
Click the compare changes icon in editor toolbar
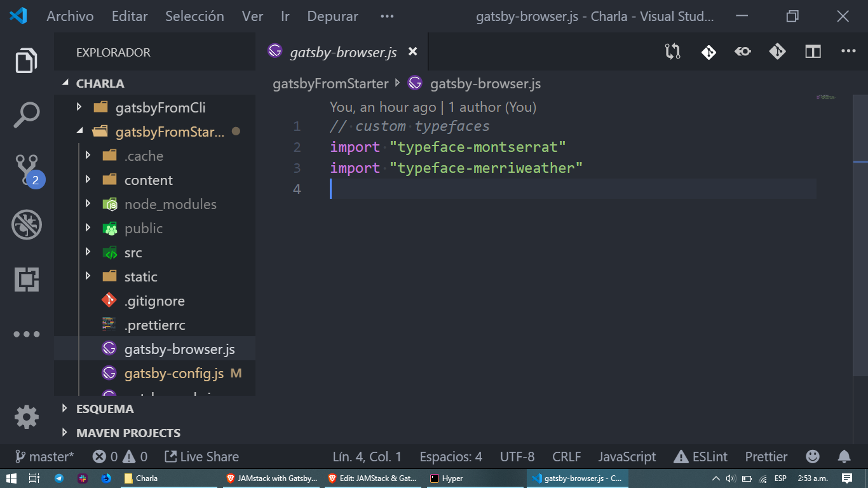(x=673, y=51)
